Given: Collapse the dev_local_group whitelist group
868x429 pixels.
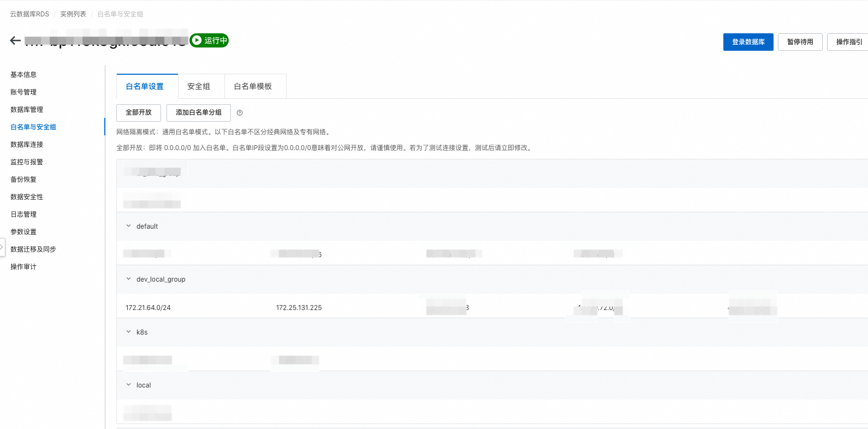Looking at the screenshot, I should pos(129,279).
